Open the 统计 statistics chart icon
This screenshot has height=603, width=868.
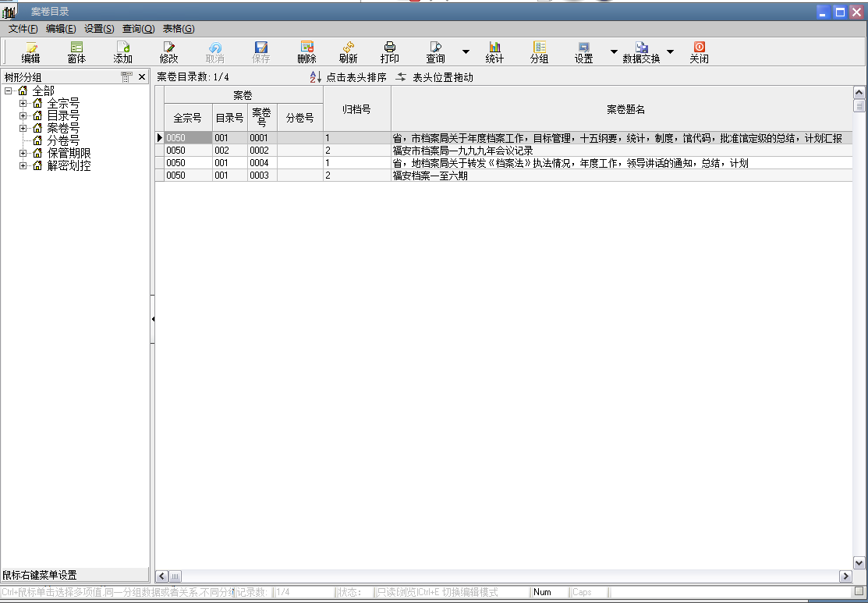click(494, 48)
